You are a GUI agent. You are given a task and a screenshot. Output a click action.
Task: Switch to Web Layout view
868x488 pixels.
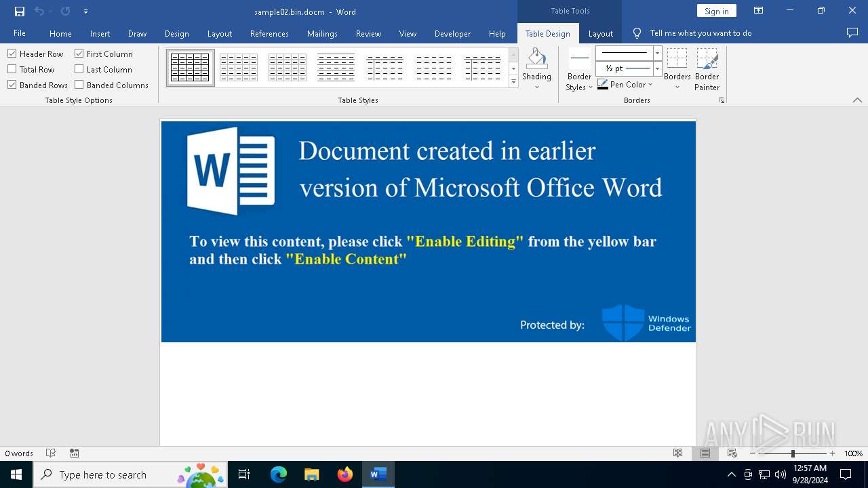point(732,453)
